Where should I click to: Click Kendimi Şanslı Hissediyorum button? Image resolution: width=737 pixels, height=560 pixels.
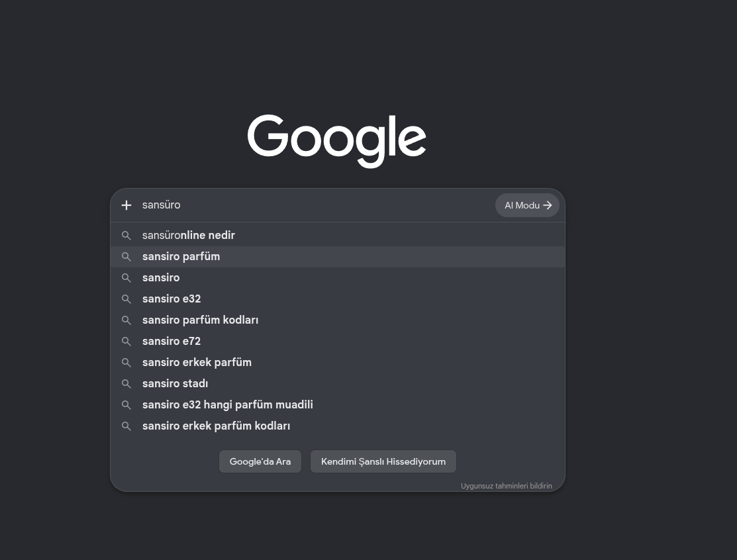(383, 461)
